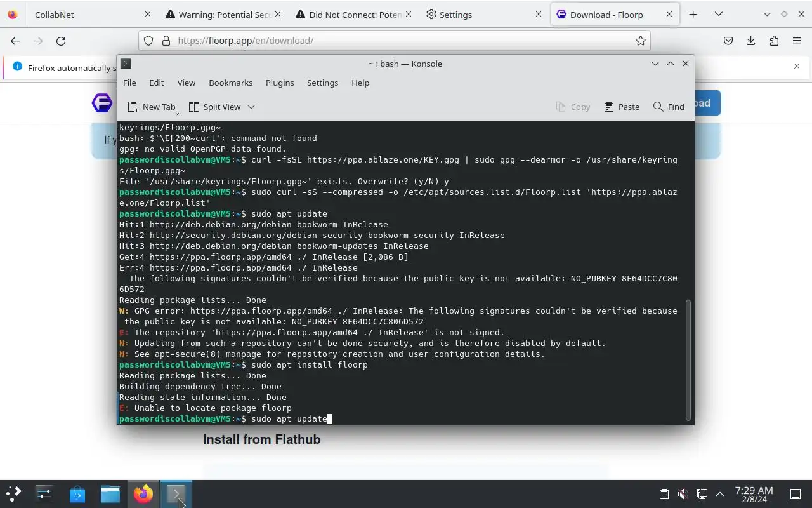Screen dimensions: 812x508
Task: Open the Konsole Help menu
Action: 360,83
